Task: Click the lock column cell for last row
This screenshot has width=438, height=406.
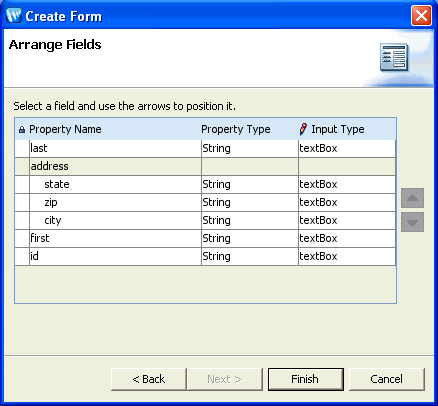Action: pos(22,148)
